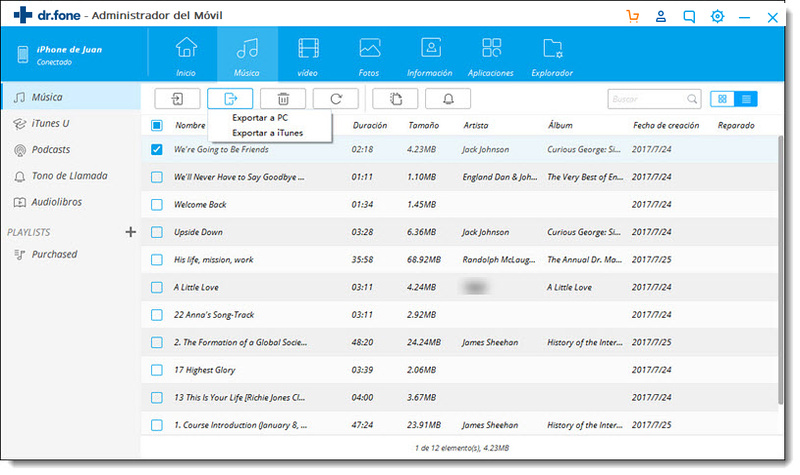Select iTunes U in the sidebar

click(x=71, y=123)
